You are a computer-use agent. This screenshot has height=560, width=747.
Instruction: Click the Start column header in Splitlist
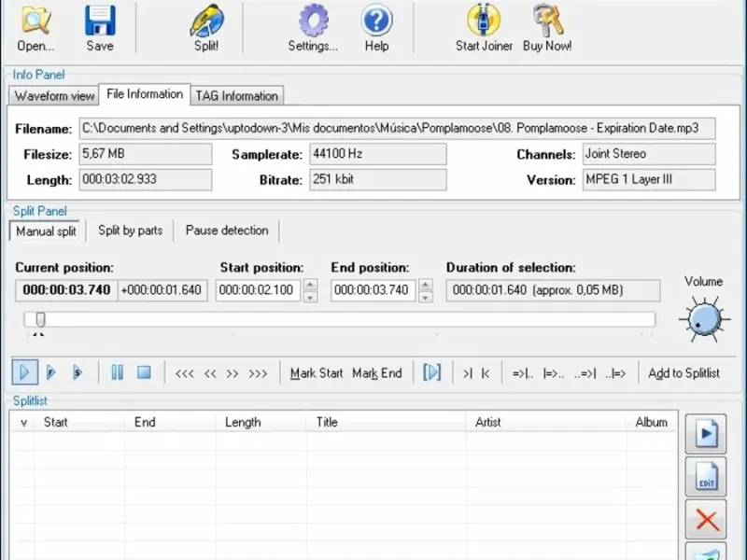click(x=78, y=423)
